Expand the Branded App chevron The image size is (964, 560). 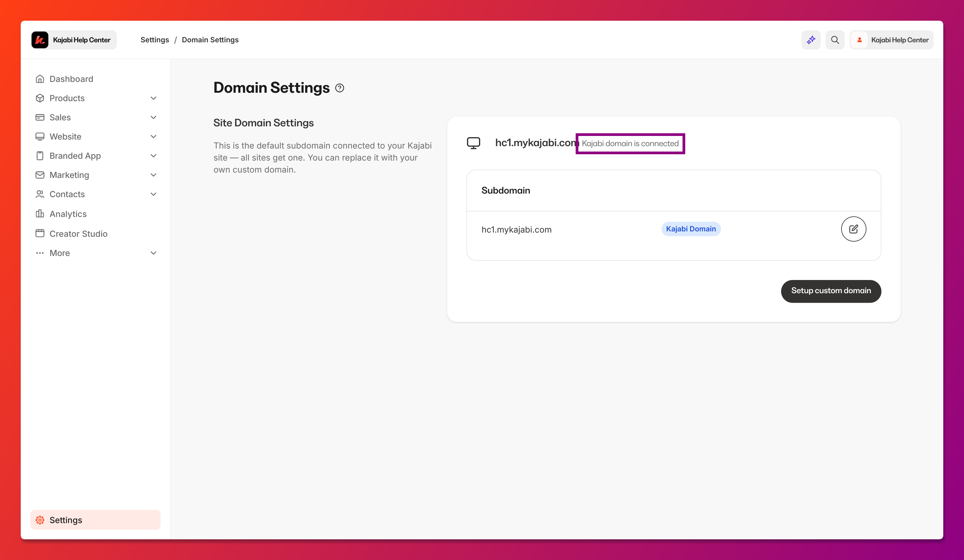(x=153, y=155)
